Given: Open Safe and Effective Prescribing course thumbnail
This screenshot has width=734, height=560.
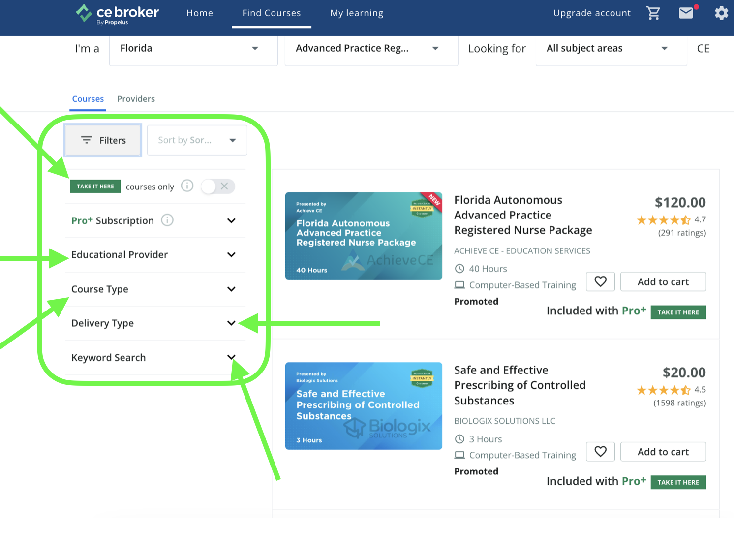Looking at the screenshot, I should 364,406.
